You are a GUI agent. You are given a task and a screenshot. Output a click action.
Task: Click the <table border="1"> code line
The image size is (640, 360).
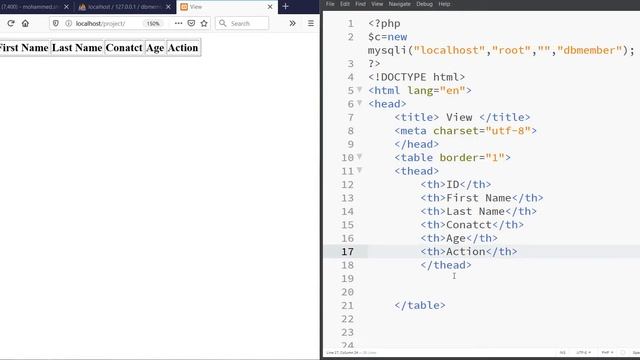[452, 158]
